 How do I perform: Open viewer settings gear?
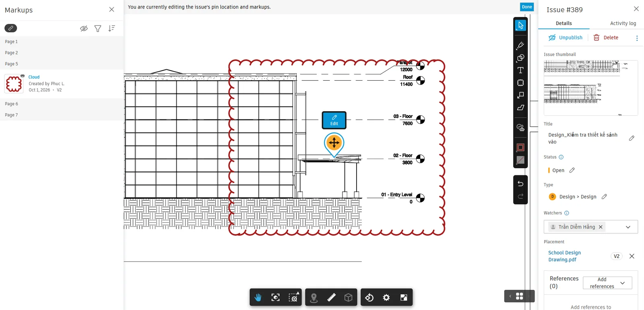point(386,298)
